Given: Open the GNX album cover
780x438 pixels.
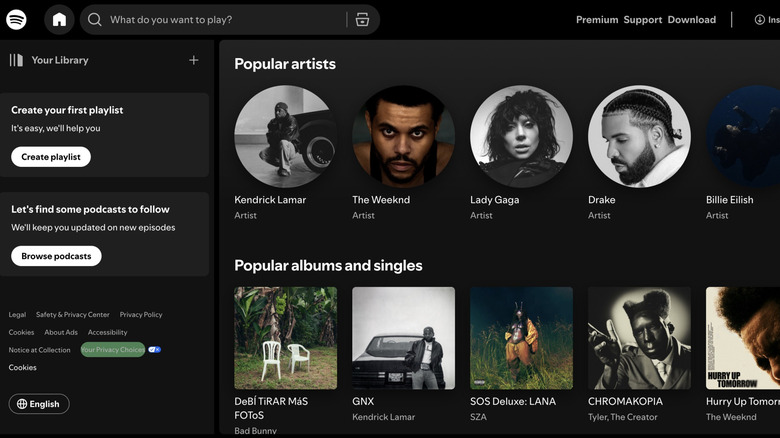Looking at the screenshot, I should pos(403,338).
